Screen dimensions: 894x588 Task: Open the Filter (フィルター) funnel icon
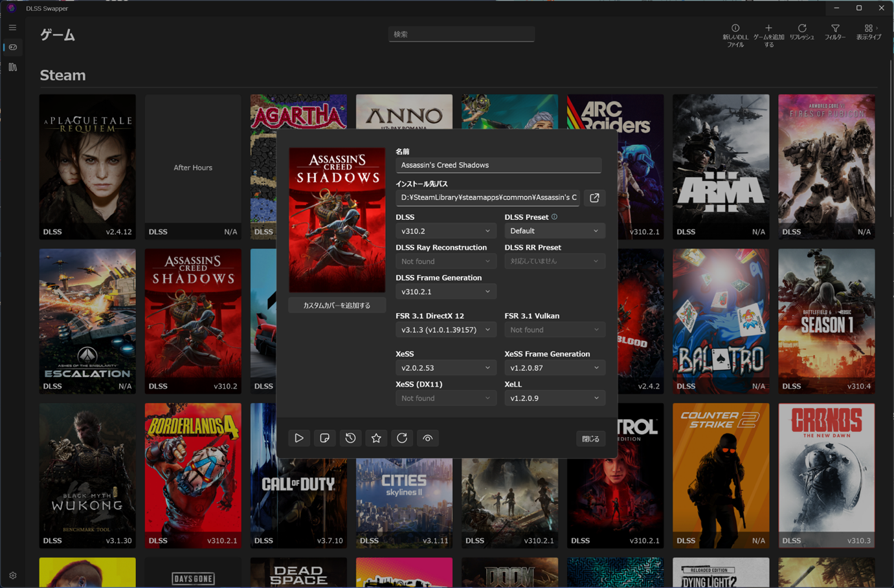835,28
